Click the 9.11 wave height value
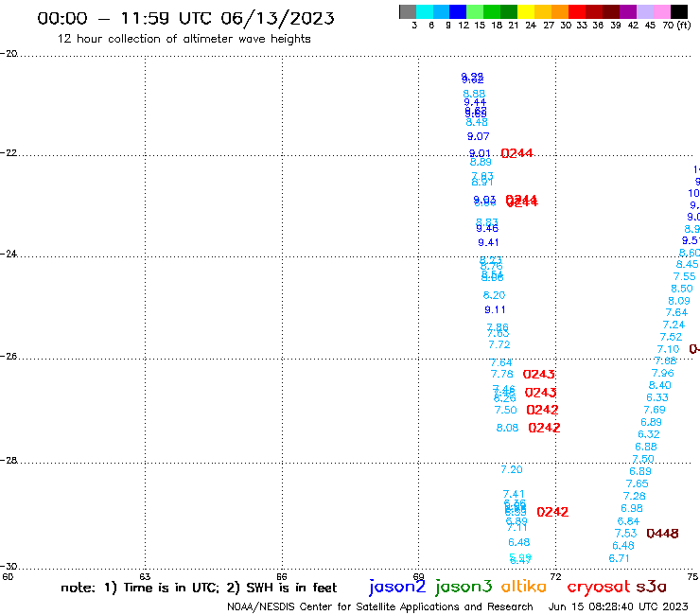Screen dimensions: 700x615 click(495, 309)
